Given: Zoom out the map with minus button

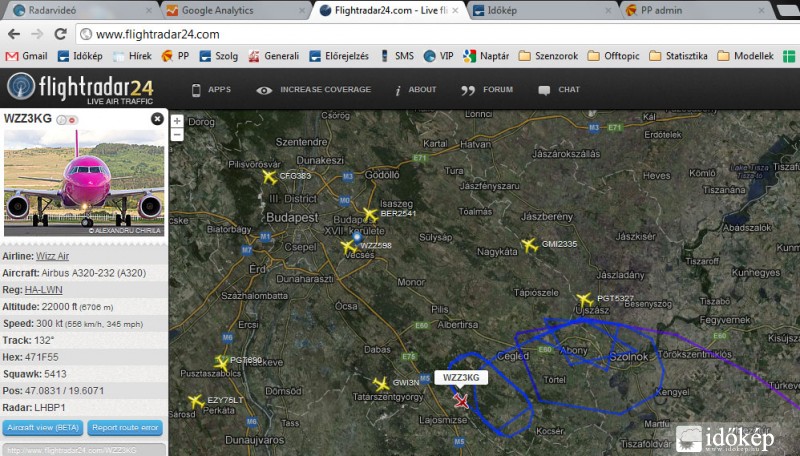Looking at the screenshot, I should [x=177, y=134].
